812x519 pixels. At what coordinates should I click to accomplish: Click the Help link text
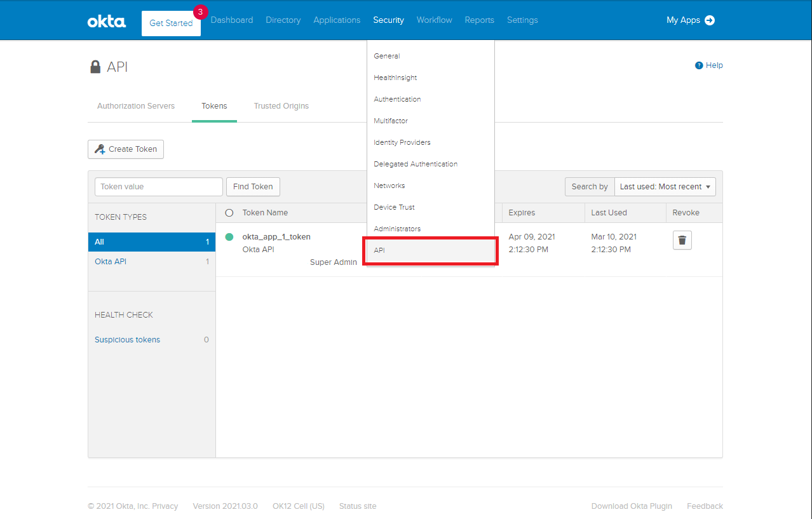tap(714, 65)
